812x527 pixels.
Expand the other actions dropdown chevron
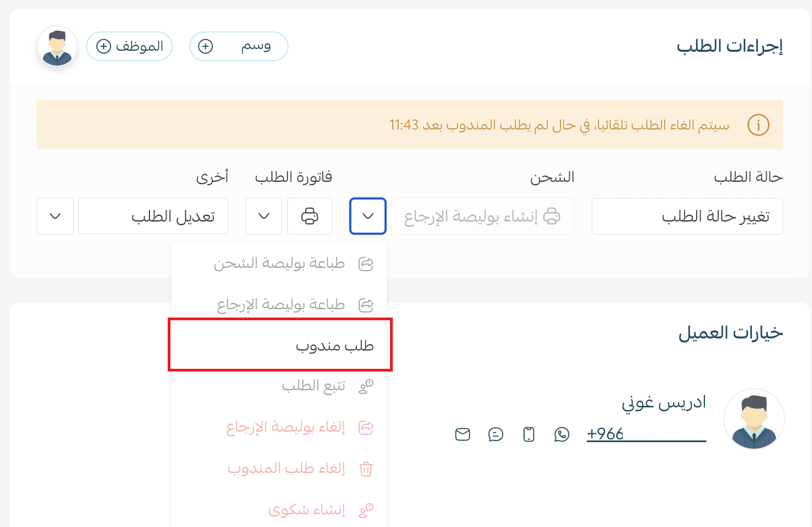coord(55,216)
